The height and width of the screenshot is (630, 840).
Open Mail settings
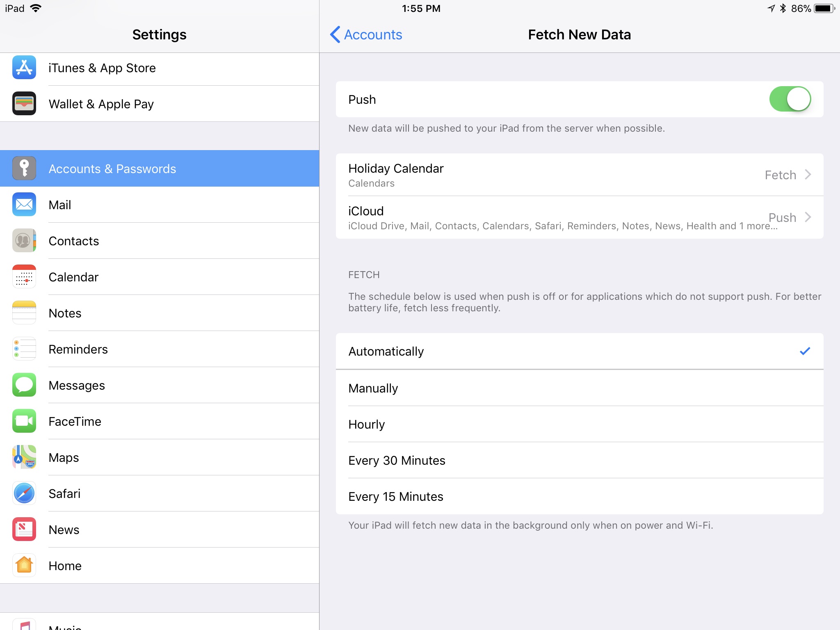tap(160, 205)
